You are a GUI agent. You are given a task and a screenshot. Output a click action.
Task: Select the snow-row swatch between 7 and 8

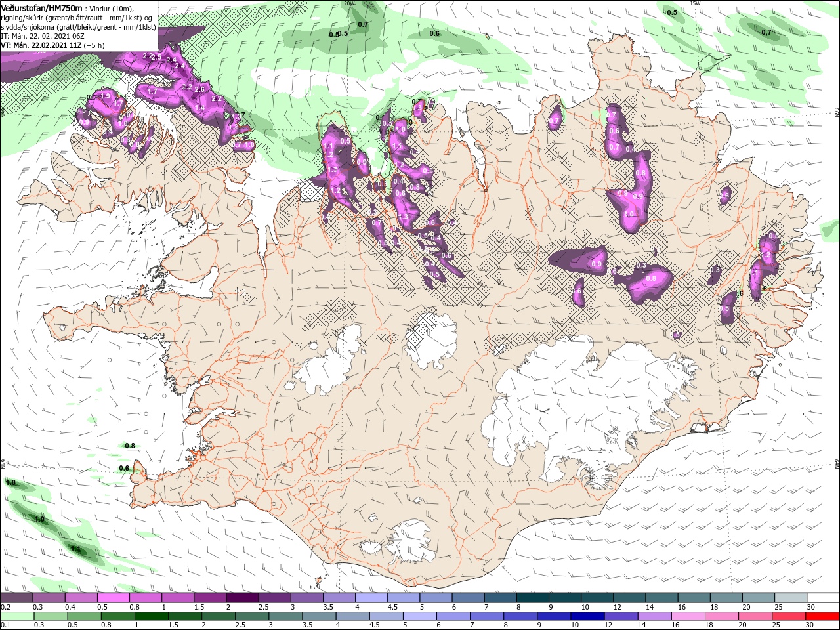pos(501,598)
